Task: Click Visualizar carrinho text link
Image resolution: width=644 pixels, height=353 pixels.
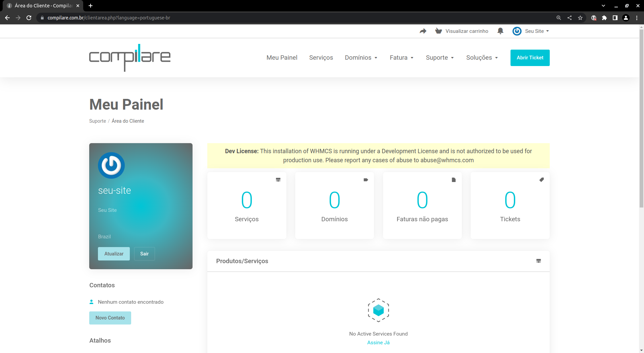Action: tap(467, 31)
